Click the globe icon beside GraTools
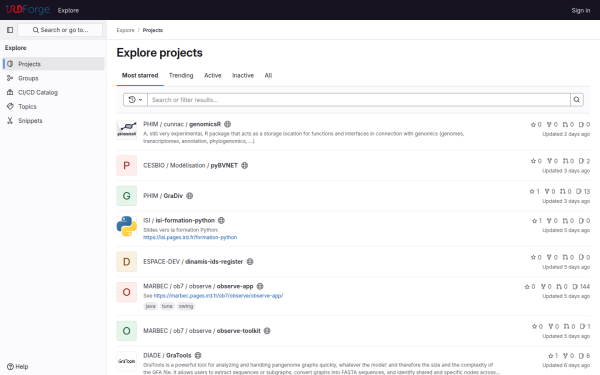The image size is (600, 375). (x=198, y=355)
